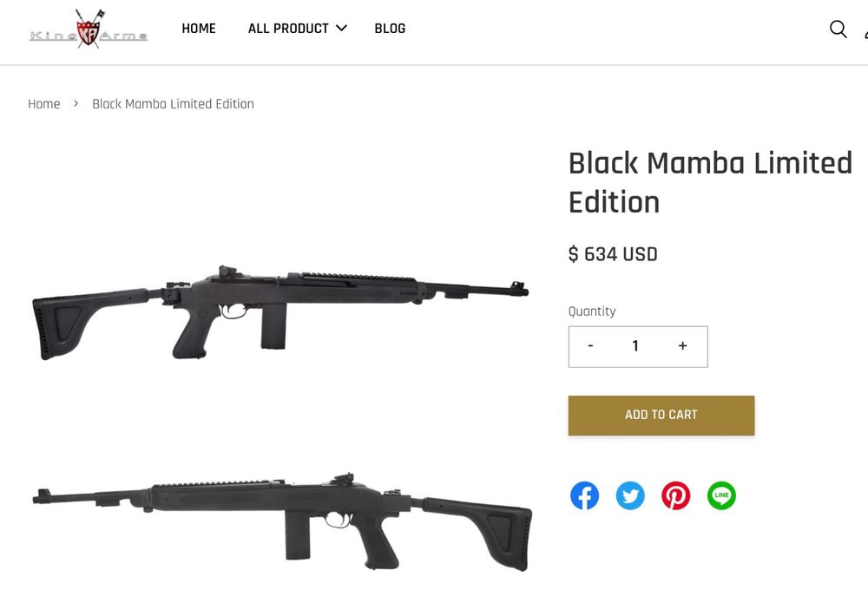Expand the chevron next to ALL PRODUCT
Screen dimensions: 868x590
tap(342, 29)
